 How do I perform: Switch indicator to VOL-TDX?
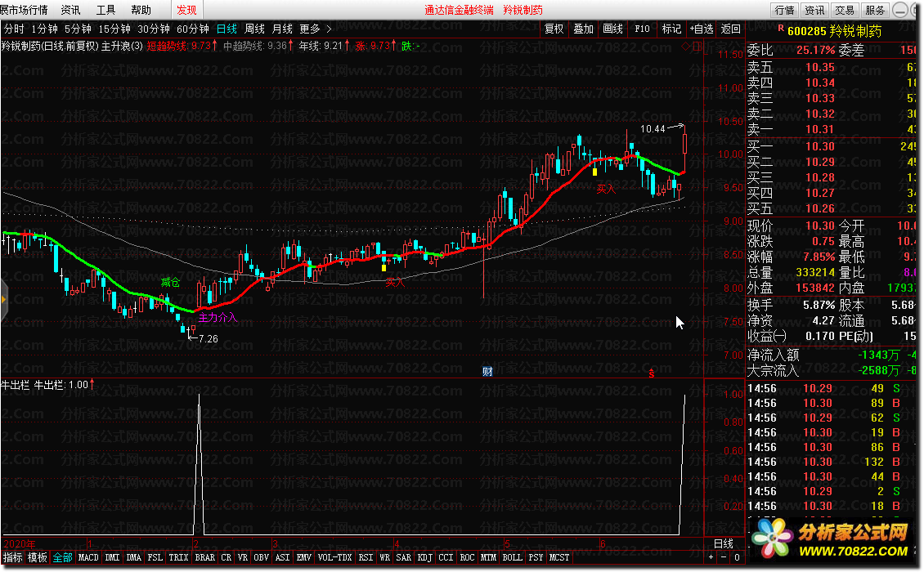pos(334,557)
